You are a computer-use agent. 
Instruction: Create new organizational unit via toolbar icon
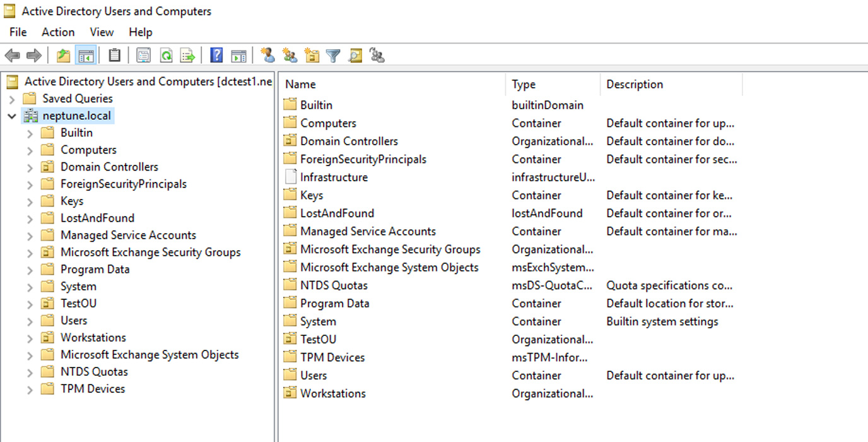(x=312, y=56)
